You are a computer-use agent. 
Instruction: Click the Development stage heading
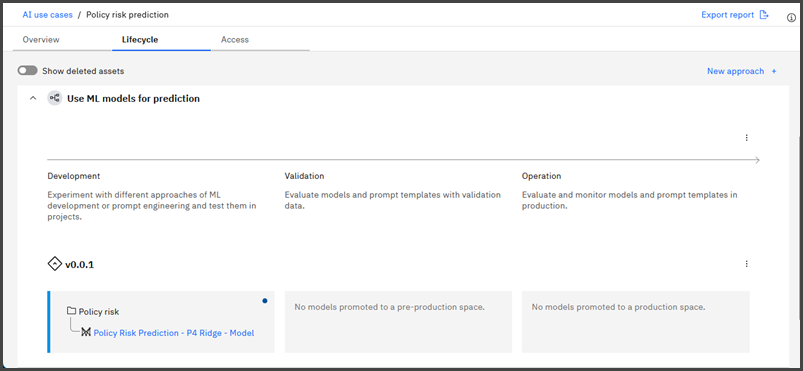[74, 176]
